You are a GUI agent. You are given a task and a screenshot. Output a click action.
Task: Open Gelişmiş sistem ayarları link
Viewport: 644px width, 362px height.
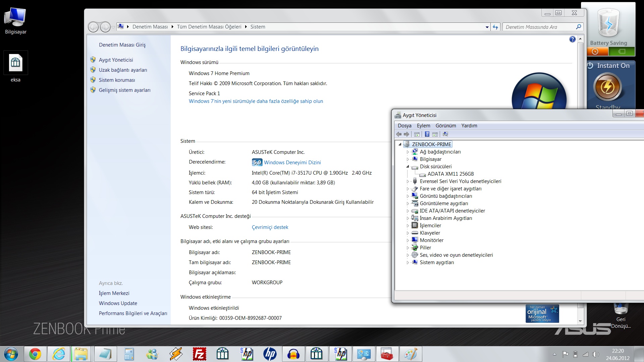pos(124,90)
